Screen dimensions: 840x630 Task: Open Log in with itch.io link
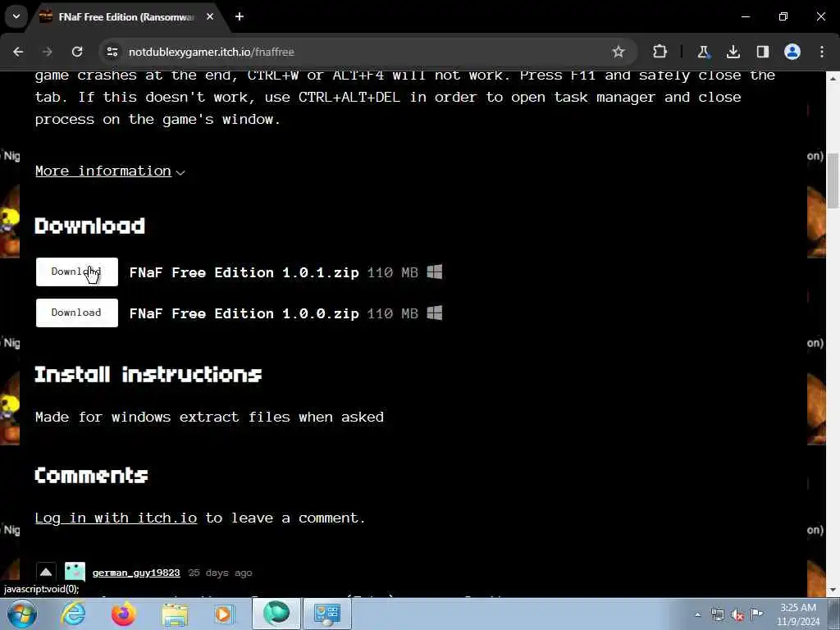coord(116,518)
